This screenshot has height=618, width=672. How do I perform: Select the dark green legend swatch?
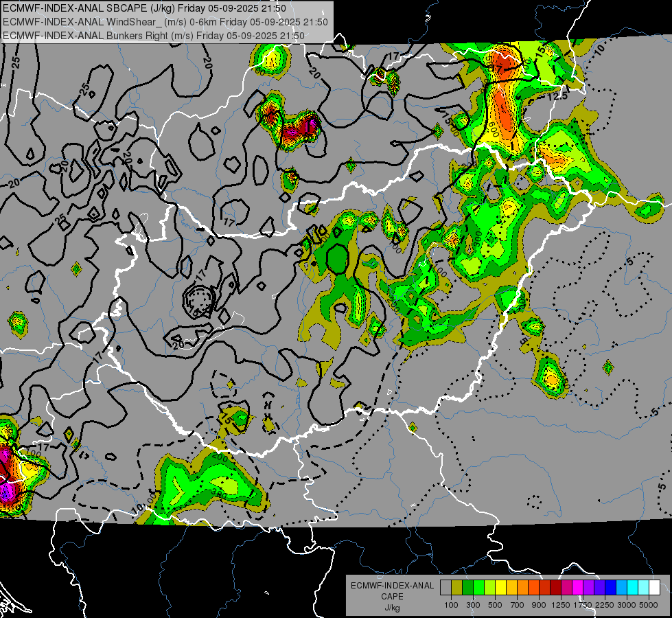coord(467,587)
